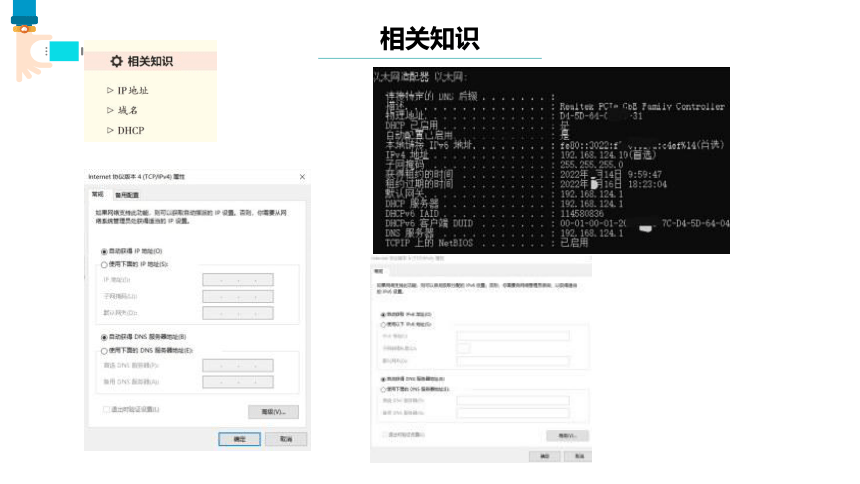Click the subnet prefix length field in IPv6 dialog

tap(463, 348)
